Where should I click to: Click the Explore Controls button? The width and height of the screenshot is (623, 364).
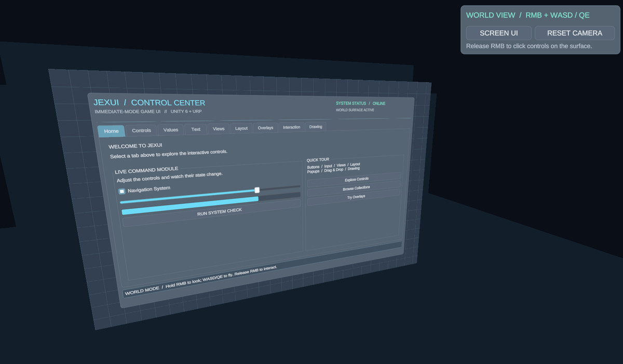point(355,179)
